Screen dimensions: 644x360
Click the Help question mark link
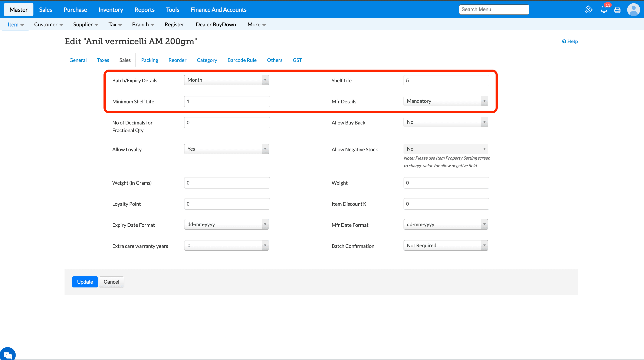click(x=570, y=41)
